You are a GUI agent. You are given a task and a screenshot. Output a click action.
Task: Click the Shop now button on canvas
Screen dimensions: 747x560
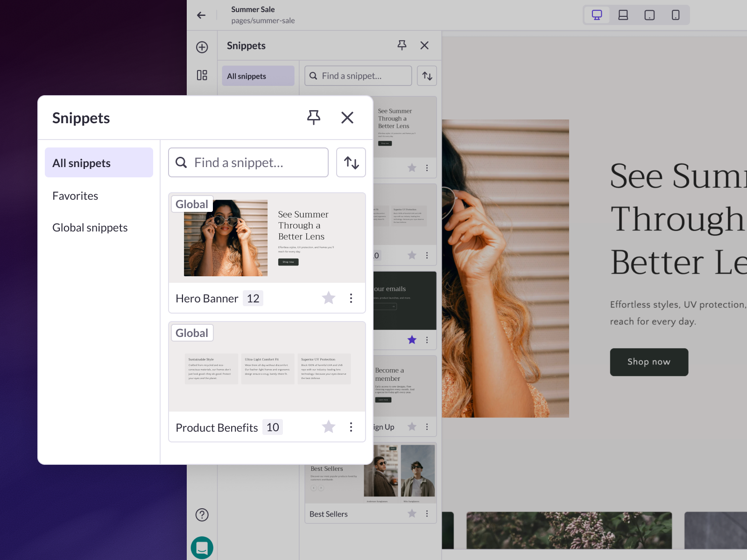[x=649, y=362]
